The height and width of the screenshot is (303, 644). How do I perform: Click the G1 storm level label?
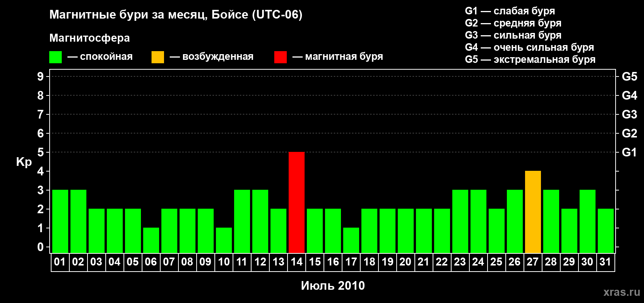click(629, 152)
